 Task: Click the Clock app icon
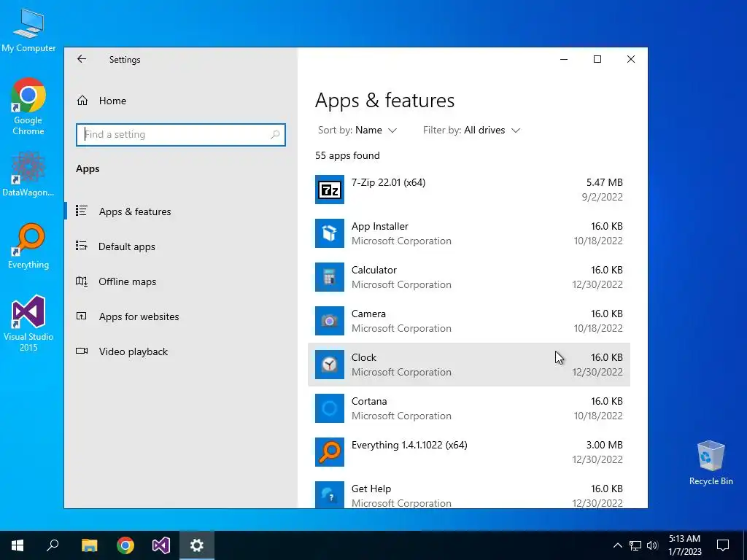pyautogui.click(x=329, y=365)
